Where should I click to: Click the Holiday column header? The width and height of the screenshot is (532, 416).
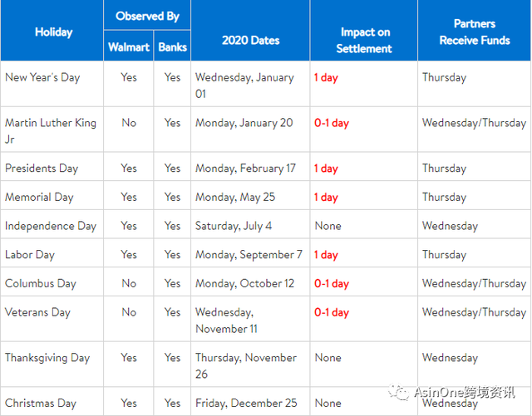[x=53, y=32]
